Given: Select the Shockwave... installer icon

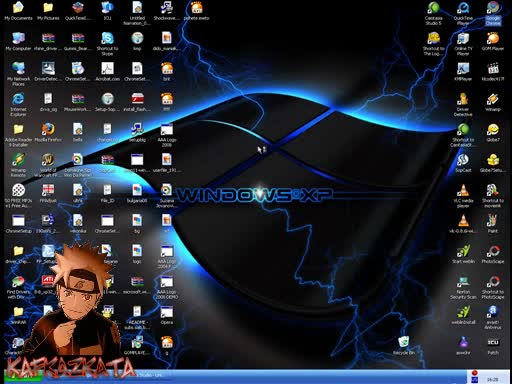Looking at the screenshot, I should pos(167,11).
